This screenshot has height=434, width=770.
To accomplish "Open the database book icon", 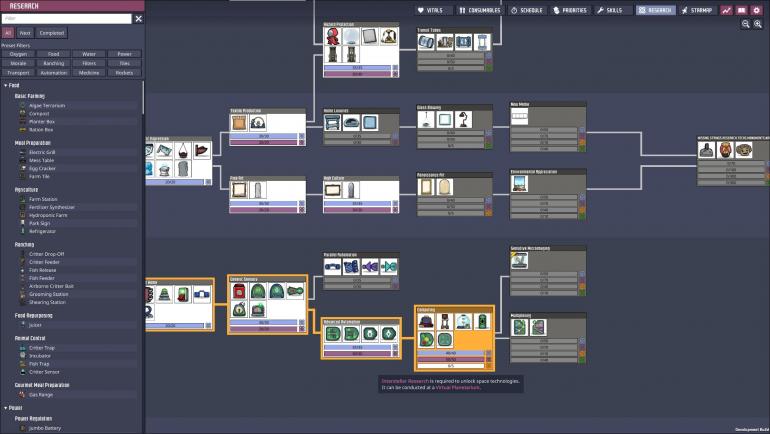I will 742,9.
